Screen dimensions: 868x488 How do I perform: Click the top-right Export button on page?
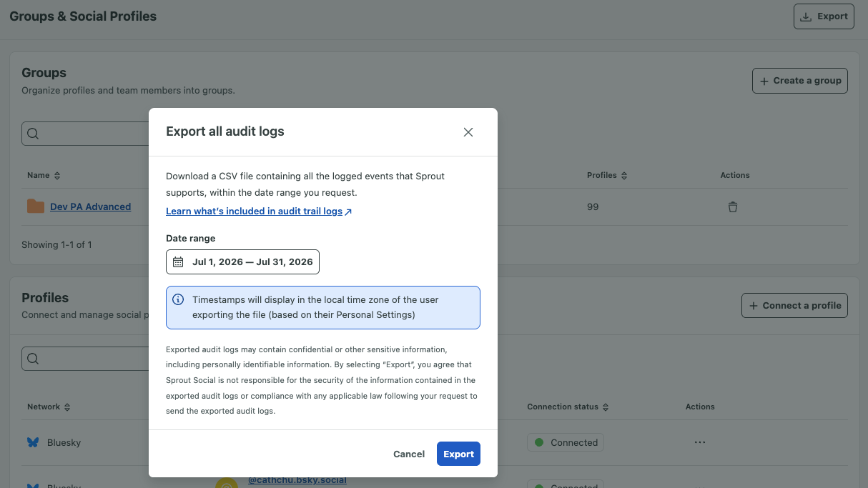click(x=824, y=16)
